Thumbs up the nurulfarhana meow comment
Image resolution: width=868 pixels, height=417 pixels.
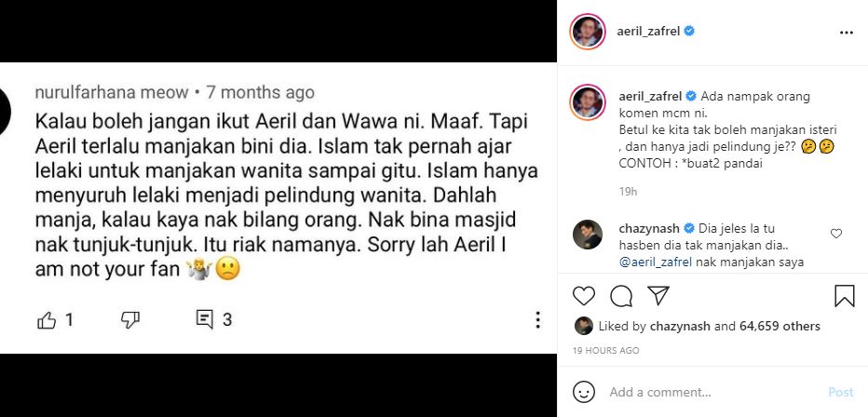(47, 320)
